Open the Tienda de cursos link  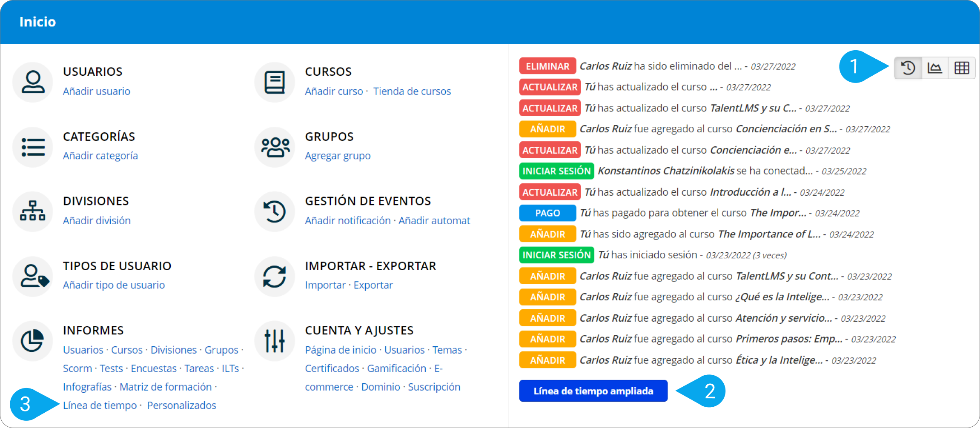(412, 91)
